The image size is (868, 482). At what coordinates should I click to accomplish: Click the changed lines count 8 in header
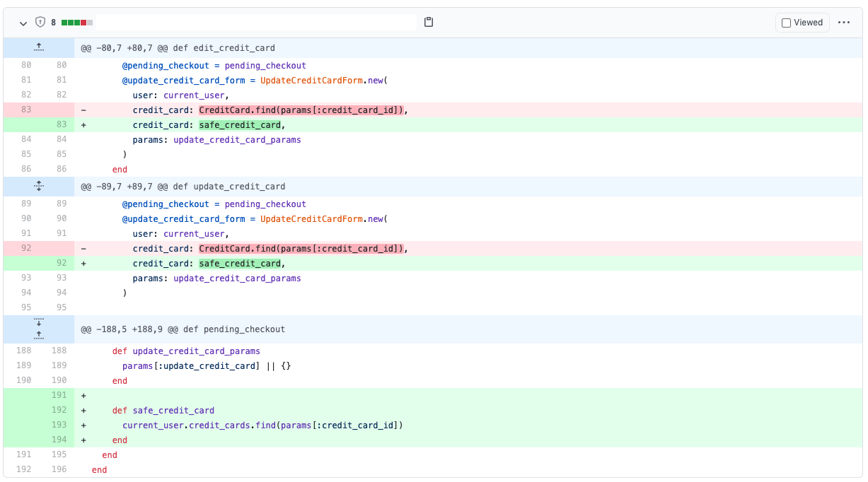click(53, 23)
